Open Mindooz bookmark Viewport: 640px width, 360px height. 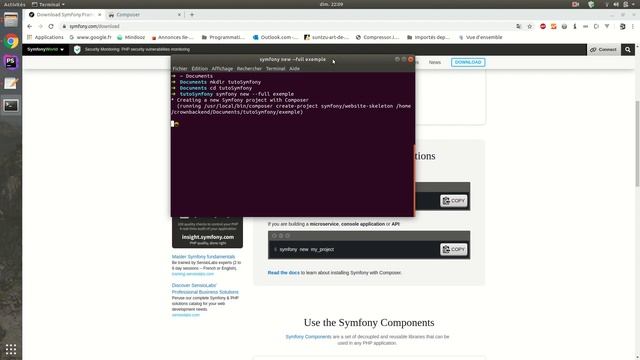(131, 37)
